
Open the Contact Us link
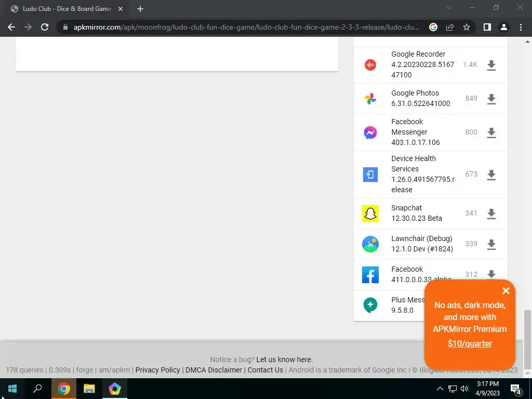tap(265, 370)
